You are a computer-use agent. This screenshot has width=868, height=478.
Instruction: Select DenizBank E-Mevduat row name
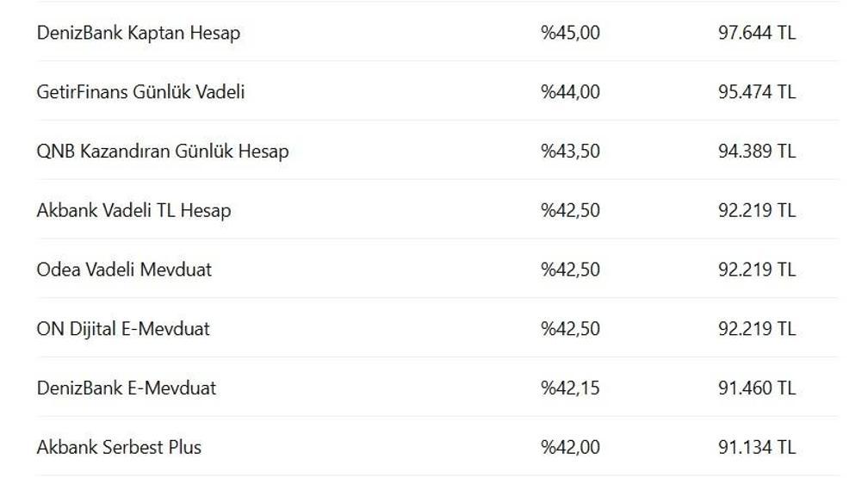[x=127, y=388]
